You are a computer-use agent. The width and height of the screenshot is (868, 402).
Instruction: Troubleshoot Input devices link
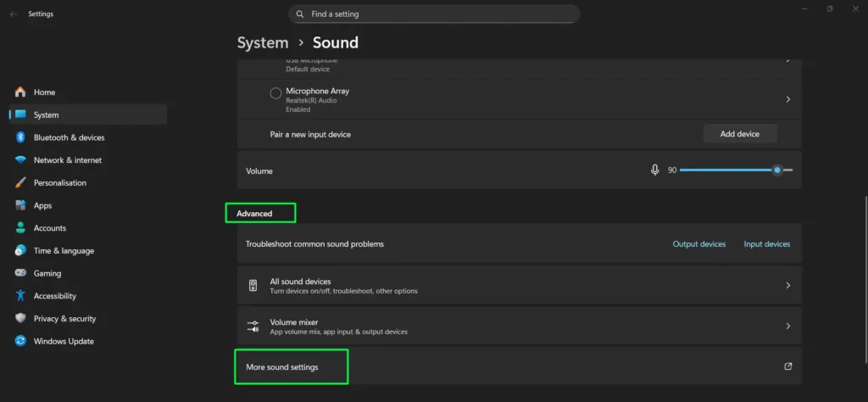click(766, 244)
